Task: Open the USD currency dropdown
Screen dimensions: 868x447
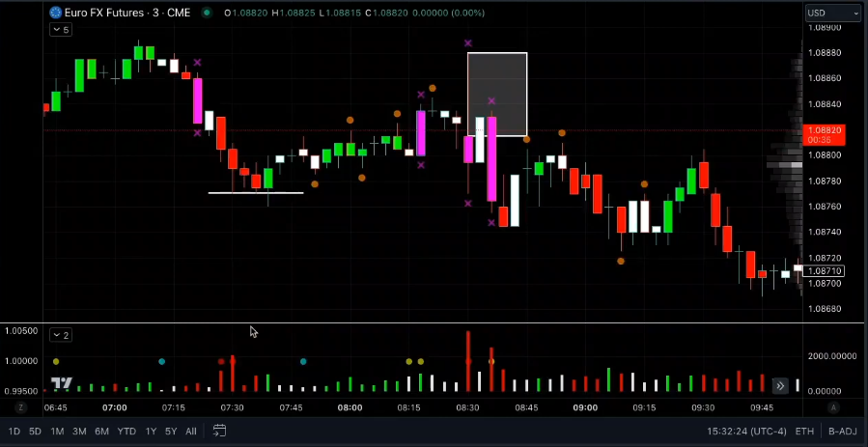Action: coord(832,13)
